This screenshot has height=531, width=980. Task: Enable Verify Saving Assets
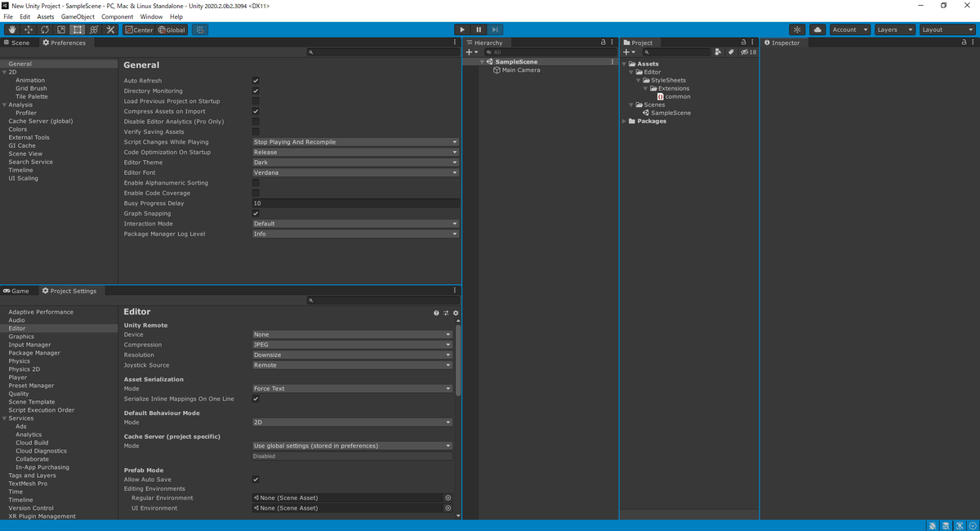[x=256, y=132]
